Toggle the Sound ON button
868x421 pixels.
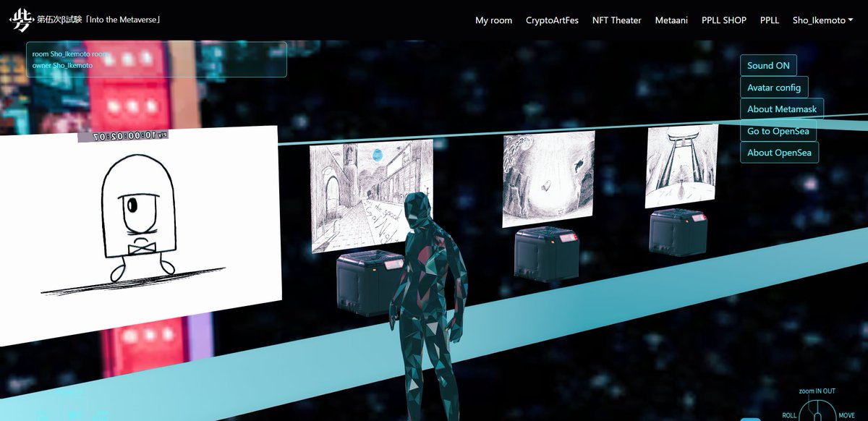768,65
